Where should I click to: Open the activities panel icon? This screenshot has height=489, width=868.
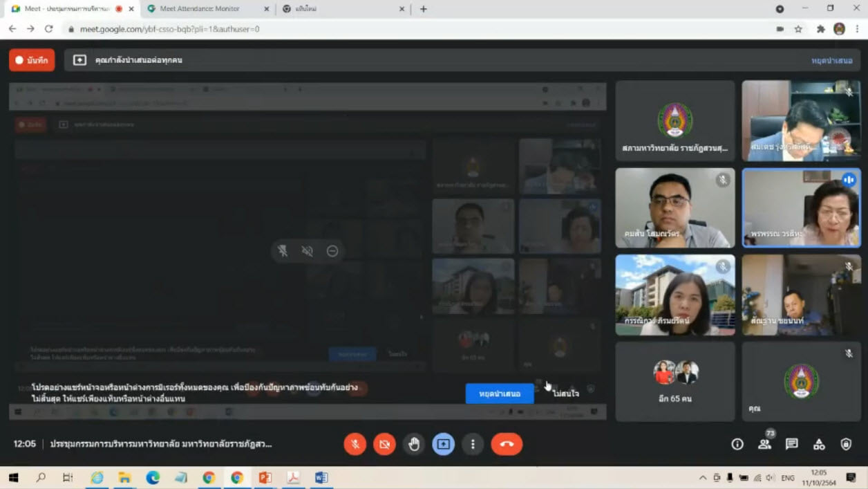[x=819, y=444]
